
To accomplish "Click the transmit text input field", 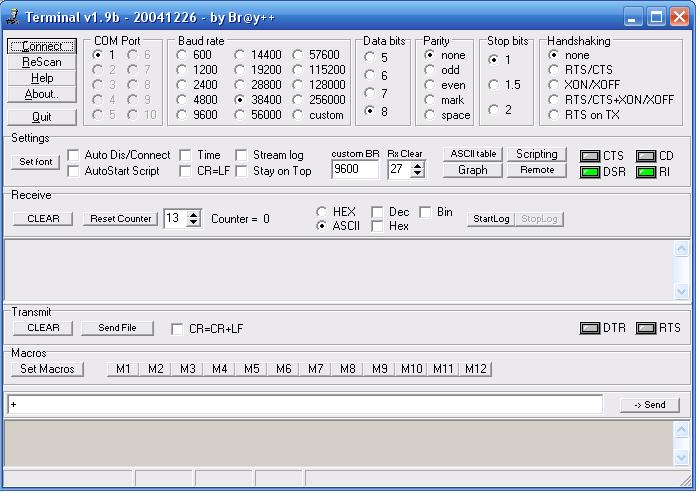I will click(305, 404).
